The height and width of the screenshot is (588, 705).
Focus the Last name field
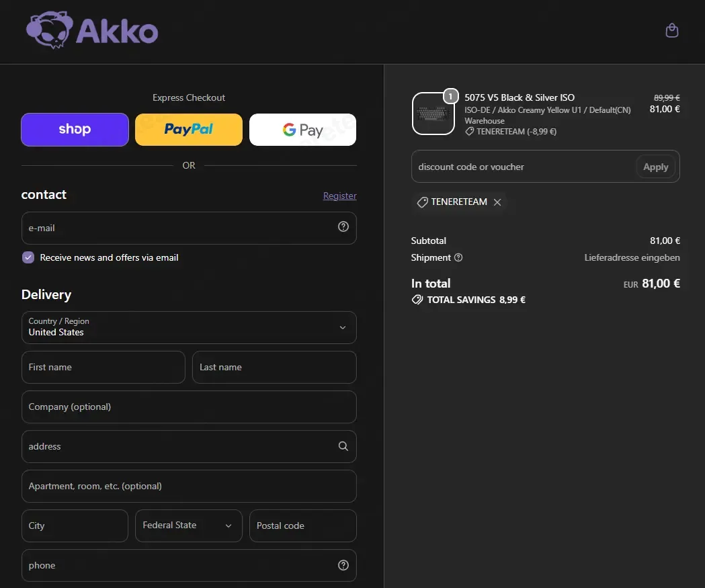274,368
